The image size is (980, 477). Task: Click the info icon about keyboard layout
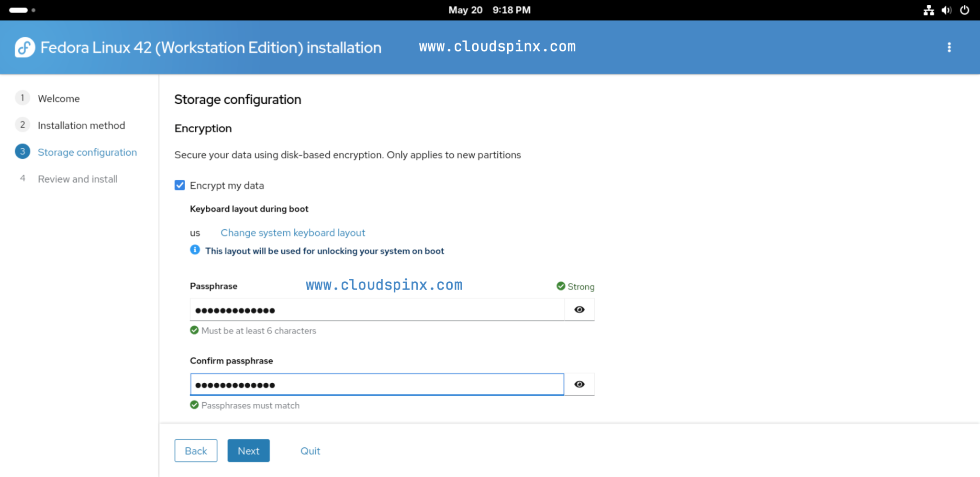click(x=194, y=250)
